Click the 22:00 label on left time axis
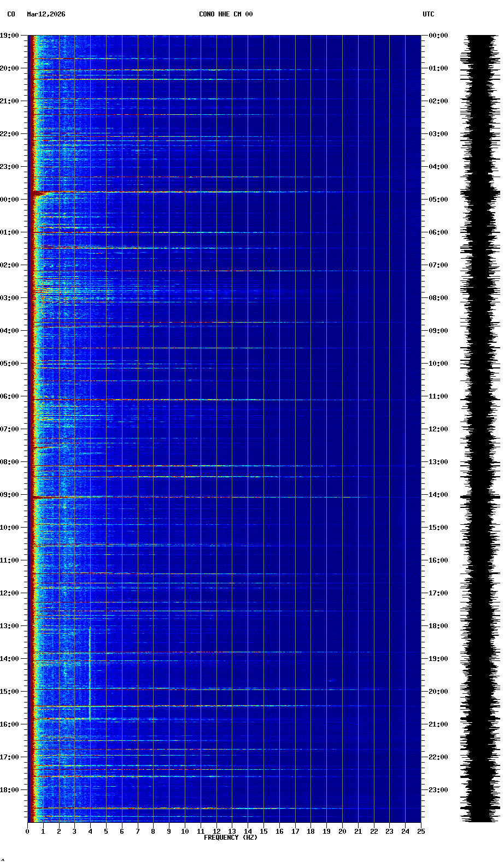The image size is (504, 866). coord(10,134)
